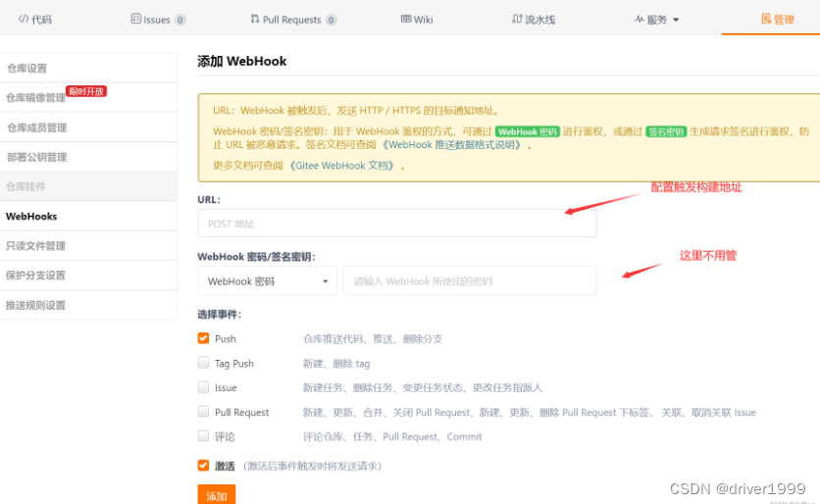
Task: Uncheck the Push event checkbox
Action: [x=203, y=338]
